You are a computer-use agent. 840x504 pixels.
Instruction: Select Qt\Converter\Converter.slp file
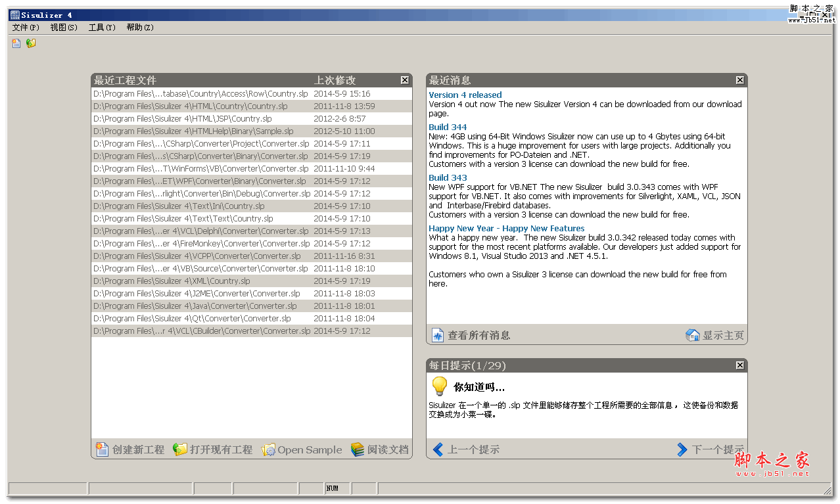tap(252, 319)
